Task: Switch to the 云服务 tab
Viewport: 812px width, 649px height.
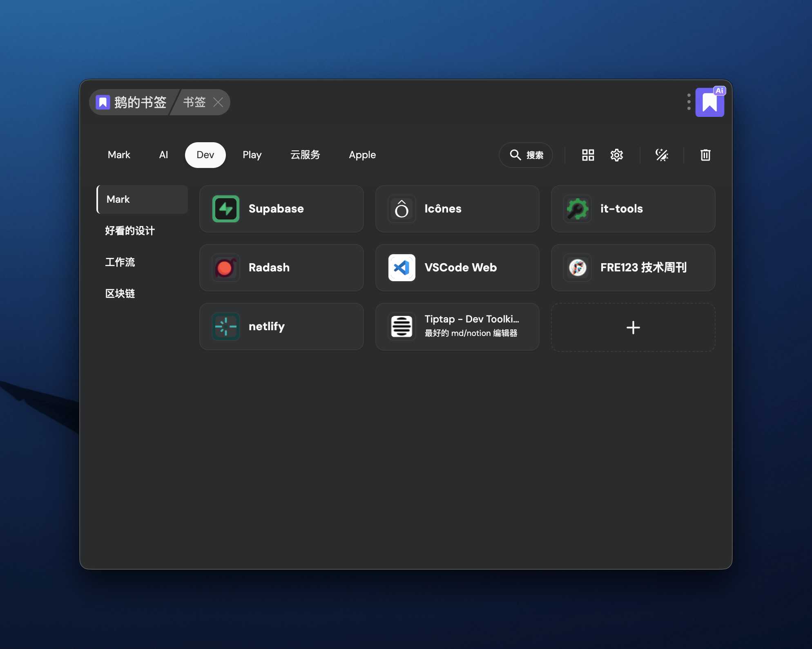Action: tap(305, 155)
